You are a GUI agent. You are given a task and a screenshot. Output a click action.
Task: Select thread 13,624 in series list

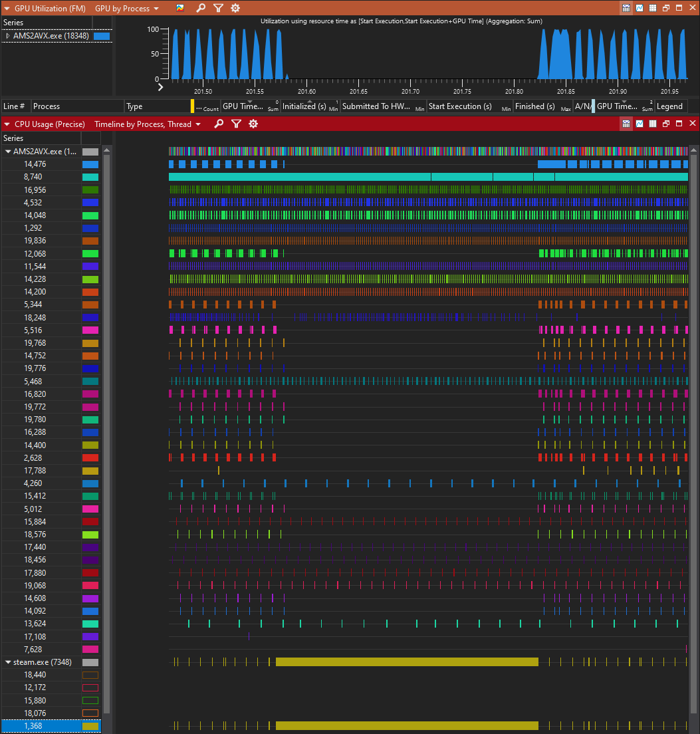[x=35, y=624]
